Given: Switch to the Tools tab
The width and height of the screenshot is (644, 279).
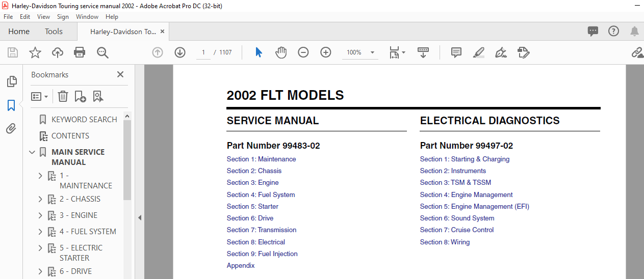Looking at the screenshot, I should point(54,32).
